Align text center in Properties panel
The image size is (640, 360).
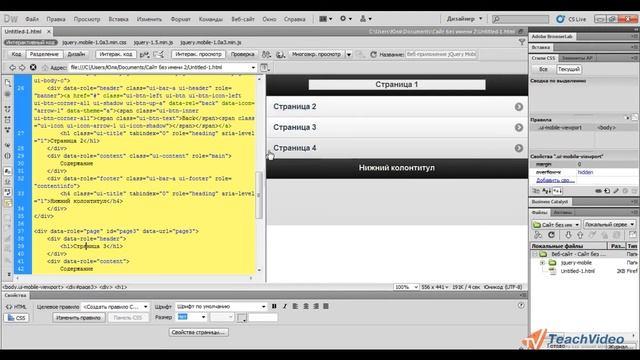tap(306, 306)
